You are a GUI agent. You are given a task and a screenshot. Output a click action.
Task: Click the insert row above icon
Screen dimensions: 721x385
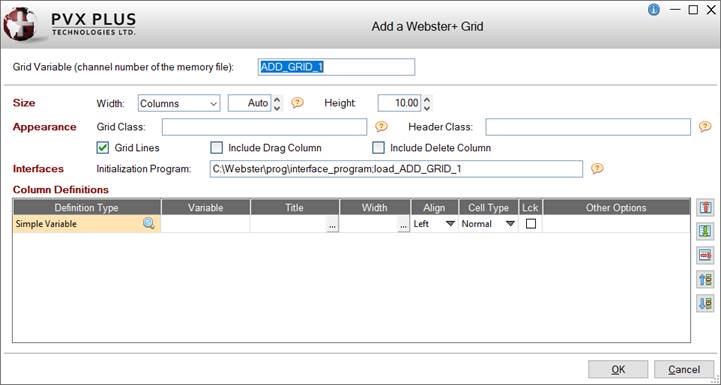pos(705,207)
